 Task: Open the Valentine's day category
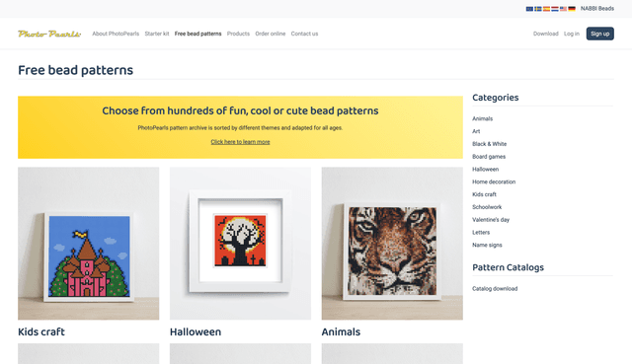(491, 220)
